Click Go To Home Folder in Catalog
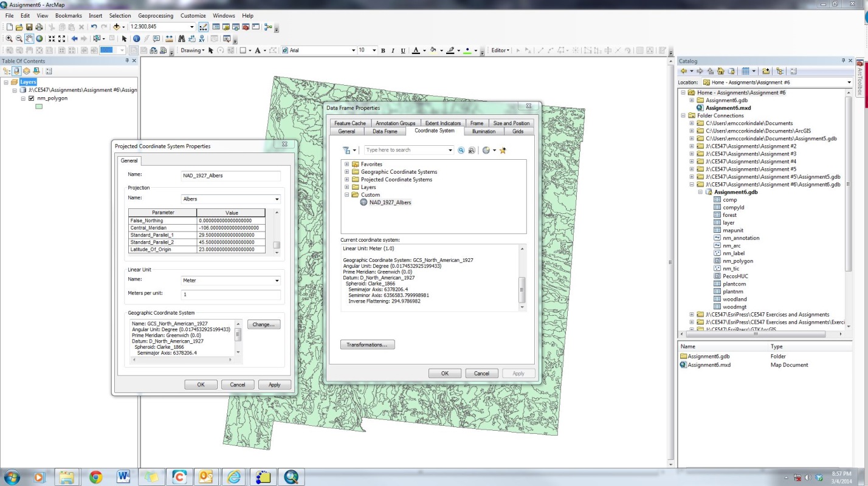The image size is (868, 486). pyautogui.click(x=721, y=71)
